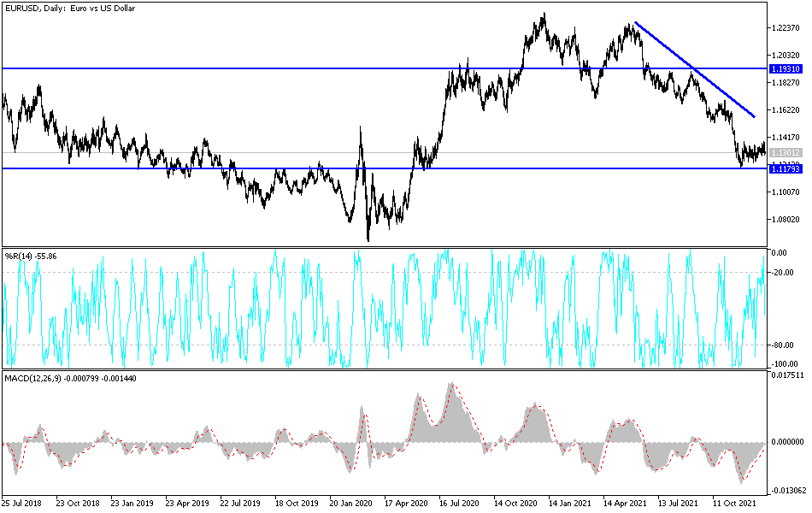Click the 22 Jul 2019 date label
The image size is (812, 513).
[240, 503]
